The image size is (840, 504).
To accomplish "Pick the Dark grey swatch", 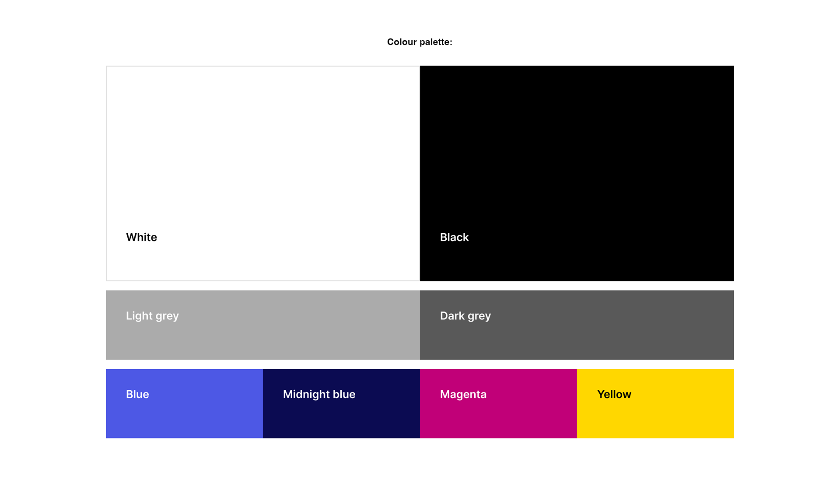I will [577, 325].
